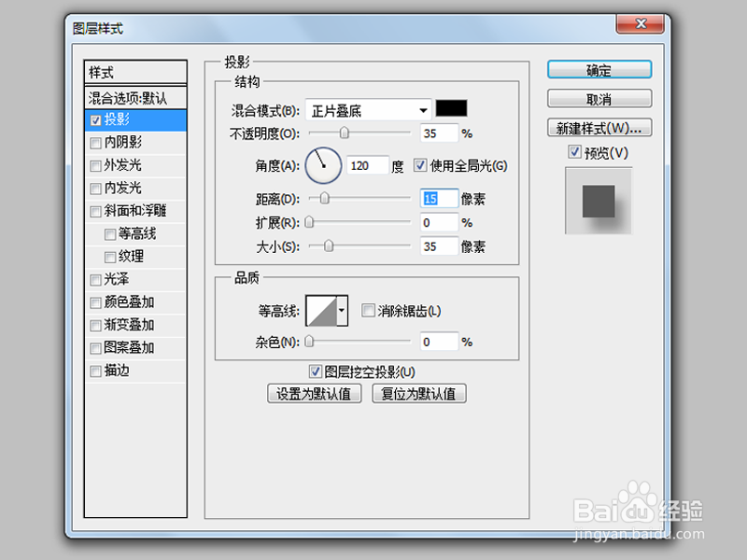Click the 确定 button
This screenshot has width=747, height=560.
click(598, 69)
